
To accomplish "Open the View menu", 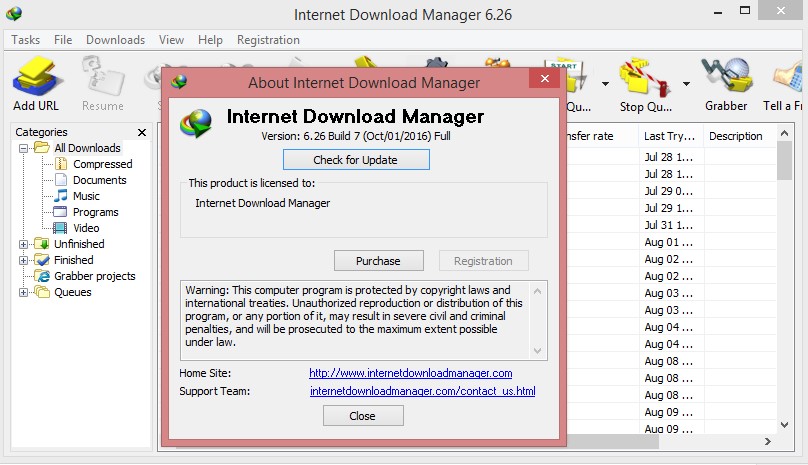I will tap(171, 40).
